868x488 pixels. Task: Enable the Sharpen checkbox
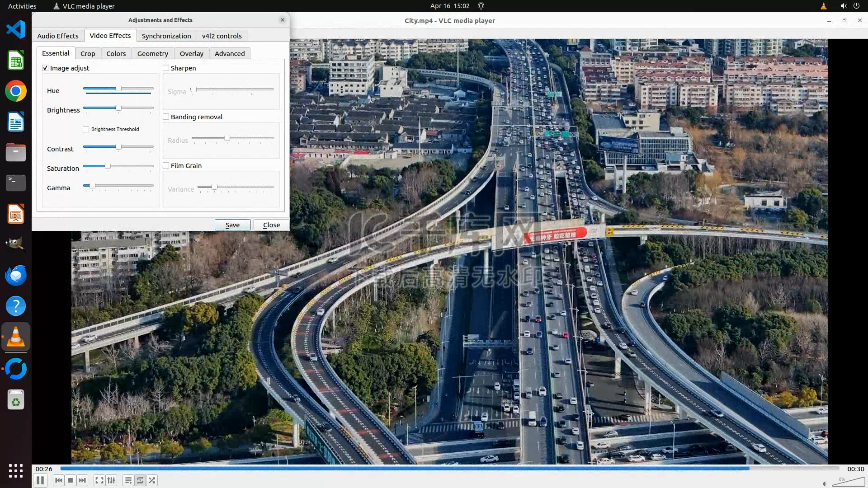[x=166, y=68]
